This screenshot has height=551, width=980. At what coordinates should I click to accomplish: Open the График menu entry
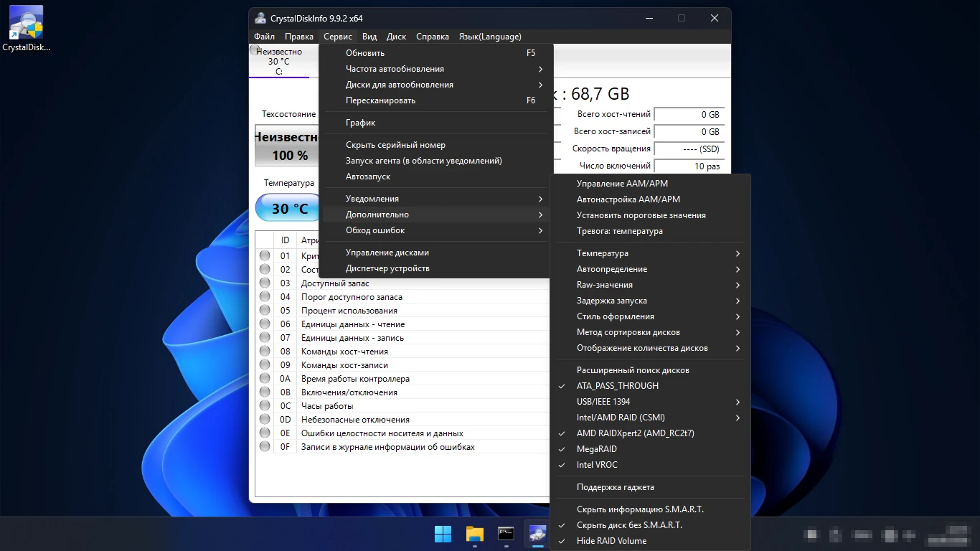(x=436, y=123)
